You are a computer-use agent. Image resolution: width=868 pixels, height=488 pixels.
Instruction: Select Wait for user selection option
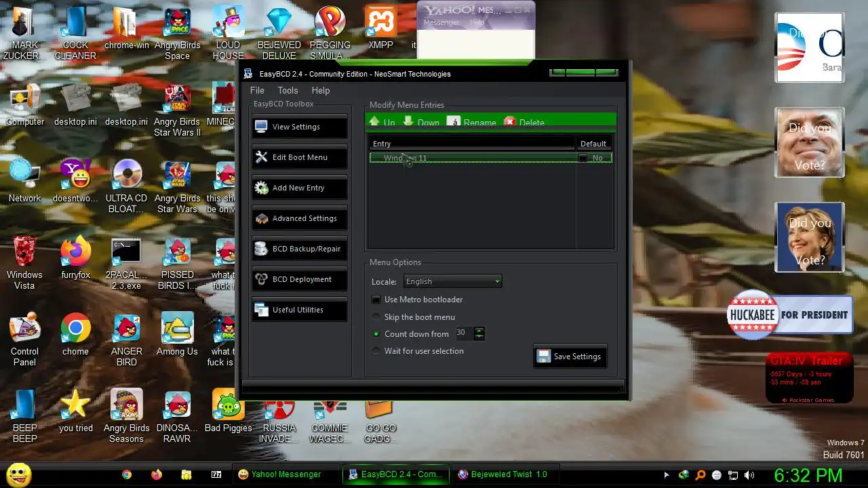pos(376,351)
